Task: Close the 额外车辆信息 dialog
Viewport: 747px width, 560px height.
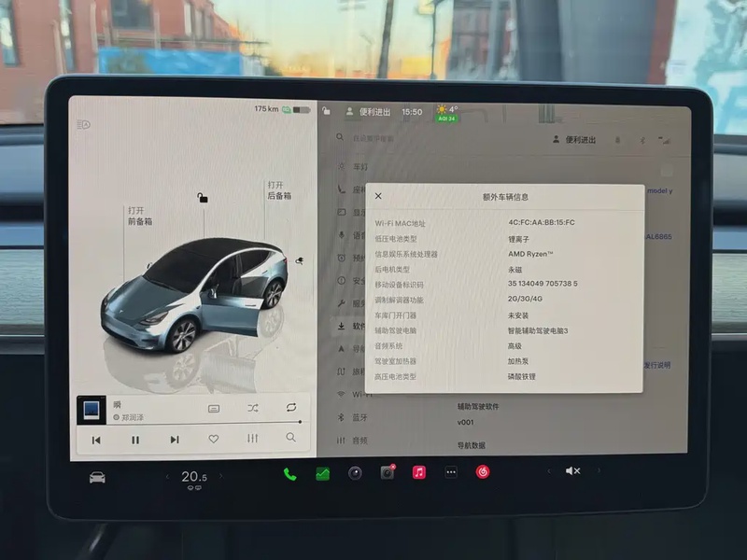Action: point(378,196)
